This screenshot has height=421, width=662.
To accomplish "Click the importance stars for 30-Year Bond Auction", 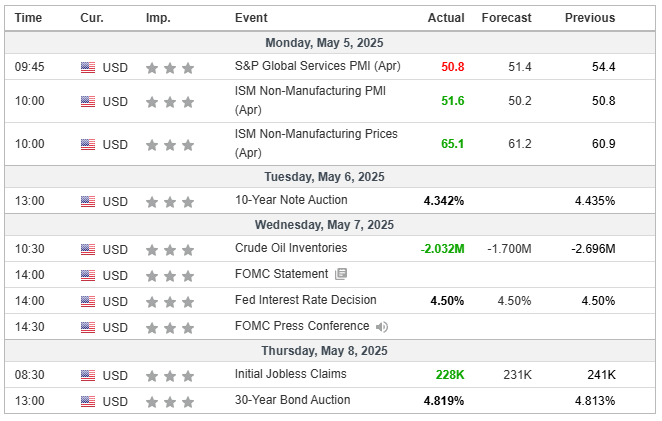I will (x=170, y=402).
